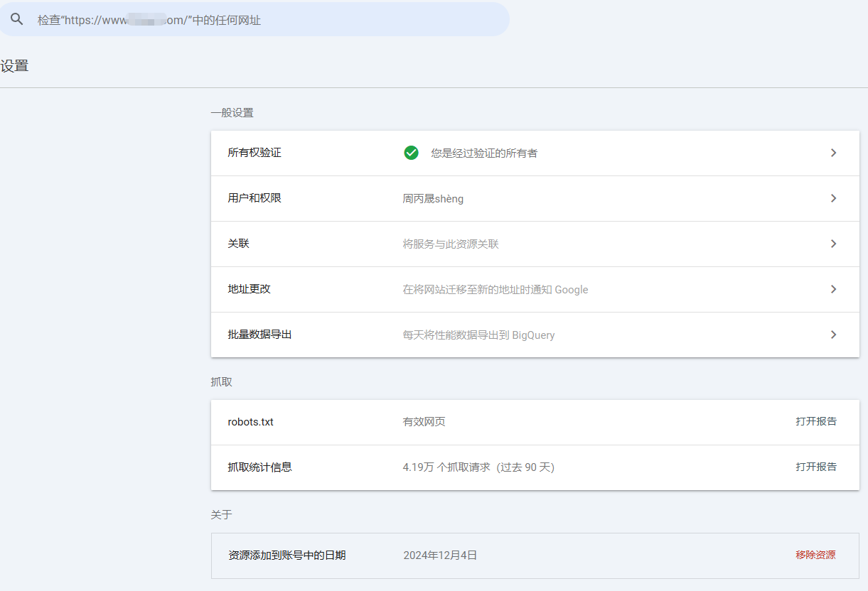Select the 所有权验证 settings row
The image size is (868, 591).
[x=498, y=153]
